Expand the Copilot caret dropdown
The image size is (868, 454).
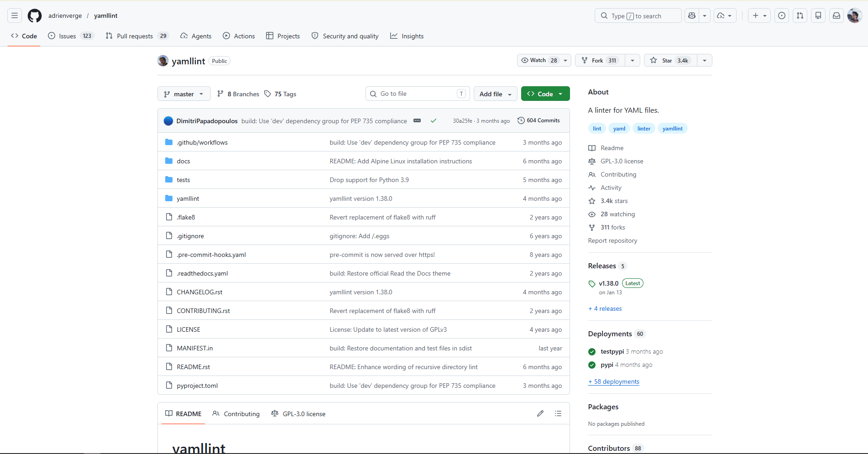(705, 16)
